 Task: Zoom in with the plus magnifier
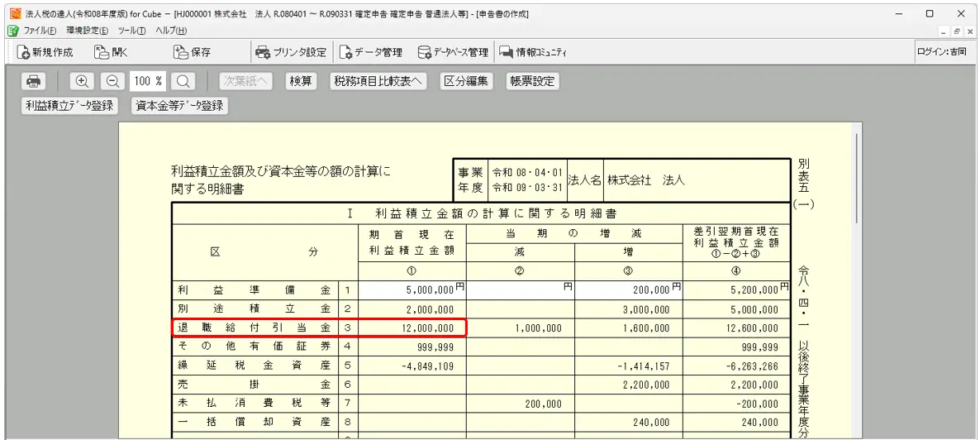coord(82,81)
